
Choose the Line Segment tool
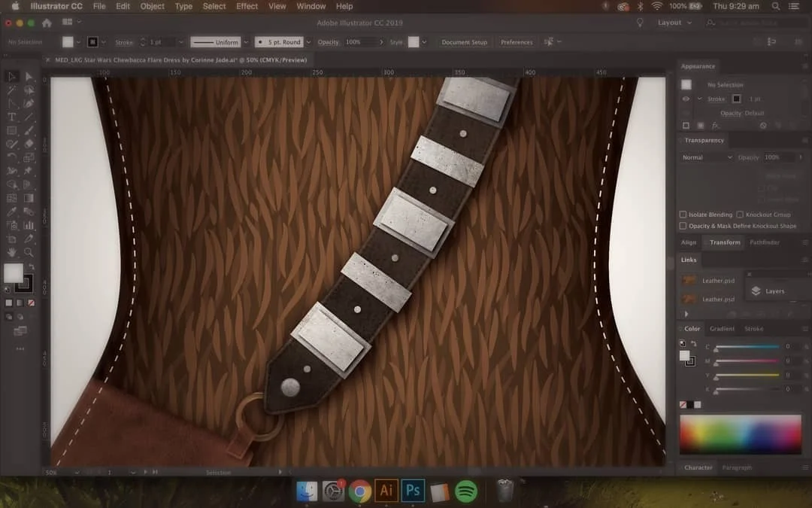pyautogui.click(x=29, y=117)
